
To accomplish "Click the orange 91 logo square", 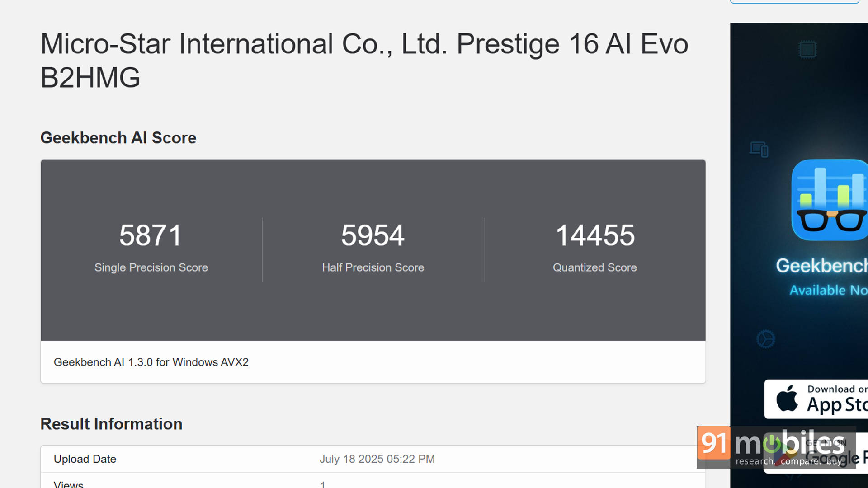I will coord(714,443).
